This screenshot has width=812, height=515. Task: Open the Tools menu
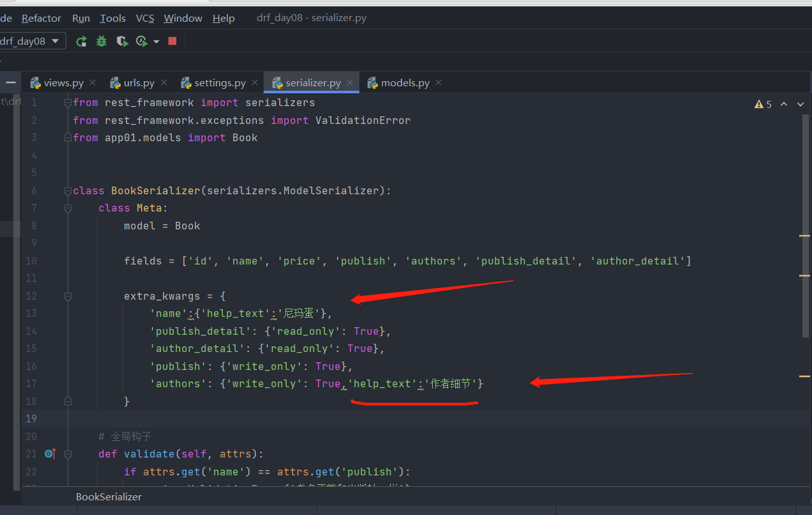pyautogui.click(x=113, y=18)
